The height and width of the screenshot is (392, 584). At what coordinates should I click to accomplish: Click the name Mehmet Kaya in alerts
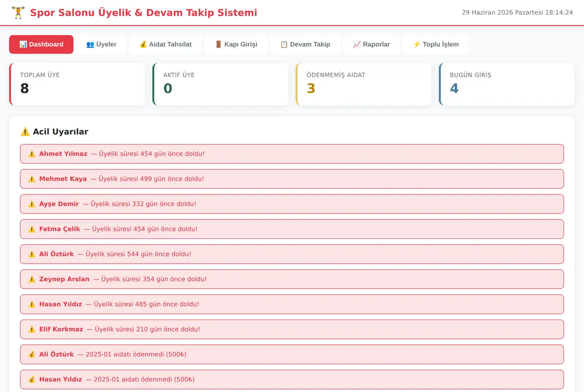pyautogui.click(x=63, y=179)
